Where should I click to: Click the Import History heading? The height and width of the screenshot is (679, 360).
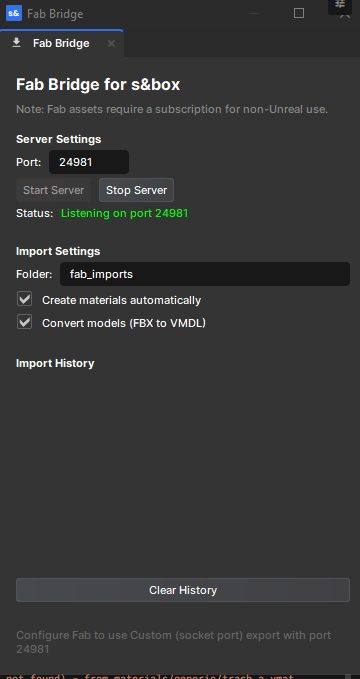click(55, 363)
